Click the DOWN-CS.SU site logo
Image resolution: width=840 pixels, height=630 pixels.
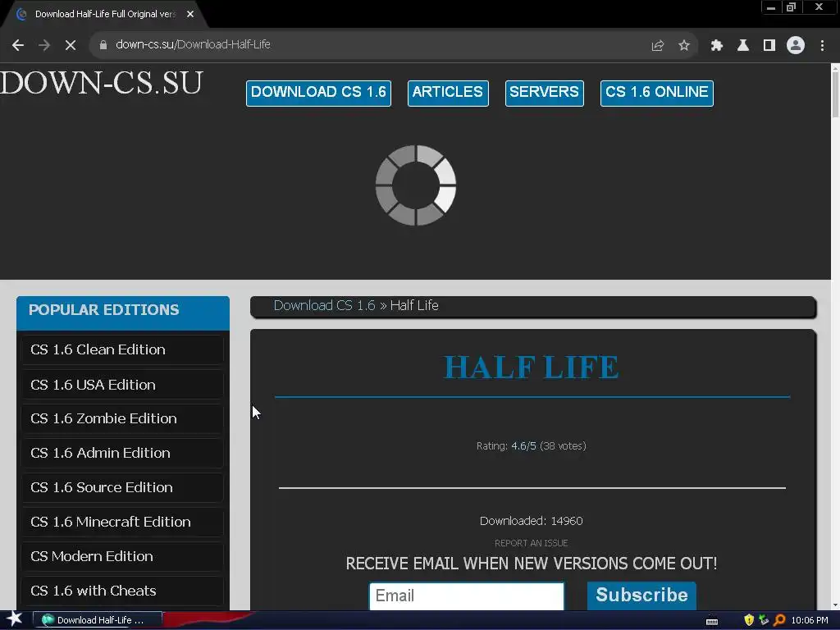[101, 83]
